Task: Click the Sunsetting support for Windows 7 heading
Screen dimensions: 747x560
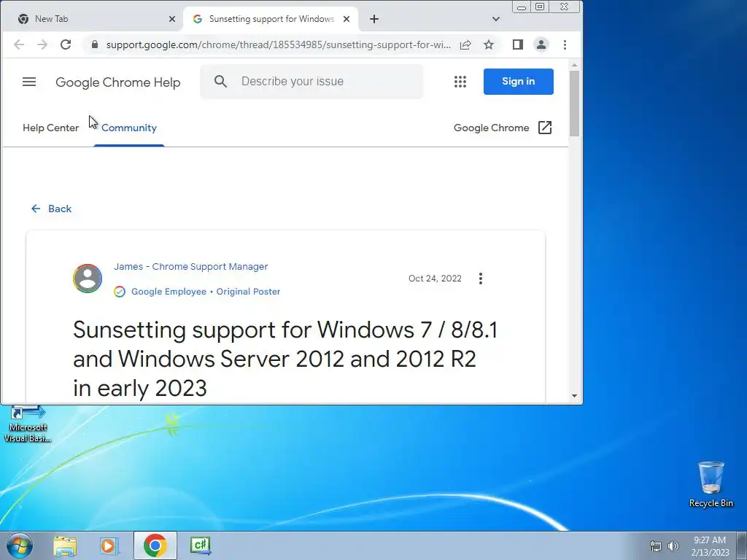Action: (x=285, y=359)
